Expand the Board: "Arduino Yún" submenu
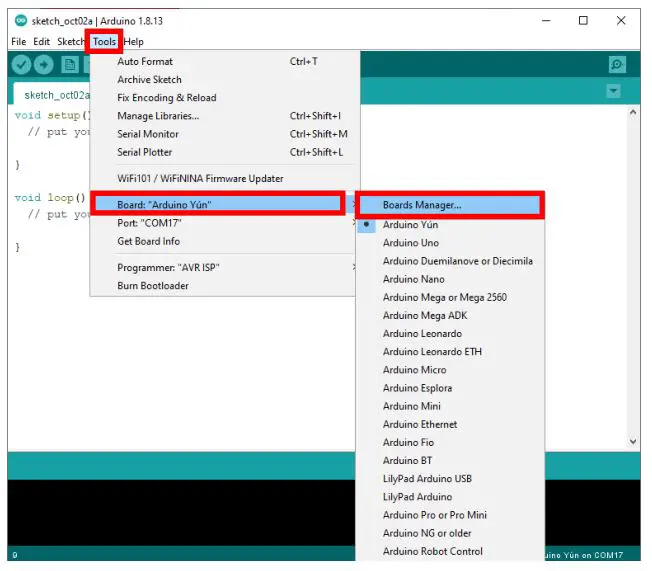 click(x=225, y=205)
